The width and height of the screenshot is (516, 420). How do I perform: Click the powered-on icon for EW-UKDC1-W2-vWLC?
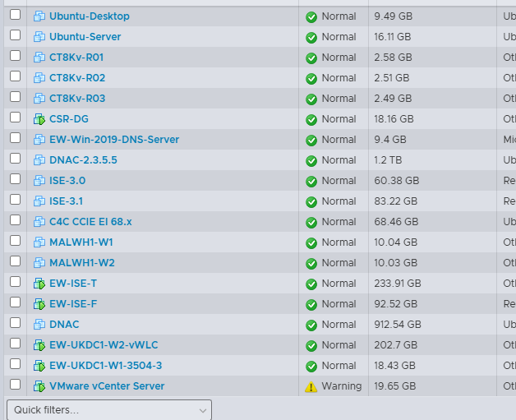(x=39, y=345)
